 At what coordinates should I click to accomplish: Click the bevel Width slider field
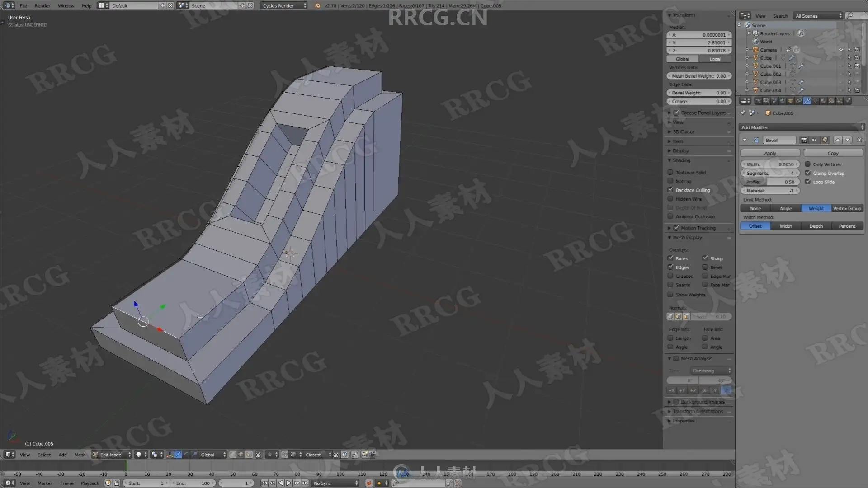(770, 164)
